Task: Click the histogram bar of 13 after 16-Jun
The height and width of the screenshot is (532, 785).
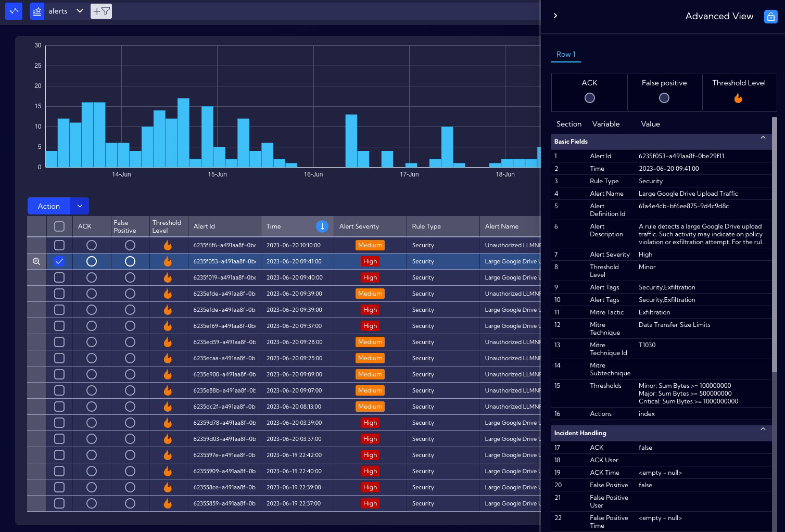Action: pyautogui.click(x=351, y=141)
